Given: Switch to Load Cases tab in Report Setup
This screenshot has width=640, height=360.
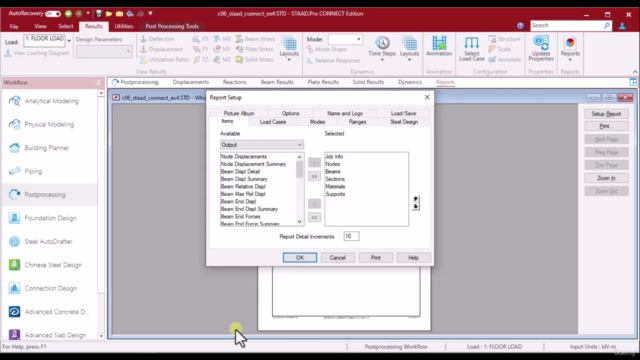Looking at the screenshot, I should tap(273, 122).
